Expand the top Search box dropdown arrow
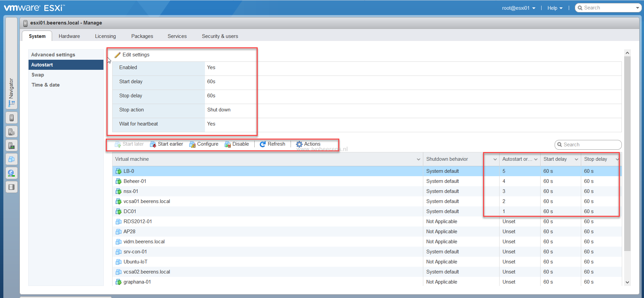Screen dimensions: 644x298 637,8
